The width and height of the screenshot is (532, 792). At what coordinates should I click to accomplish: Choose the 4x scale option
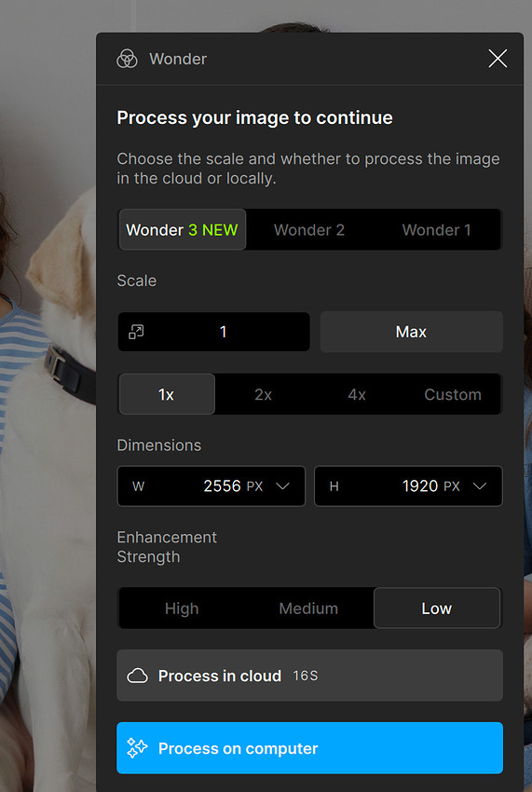pos(357,394)
